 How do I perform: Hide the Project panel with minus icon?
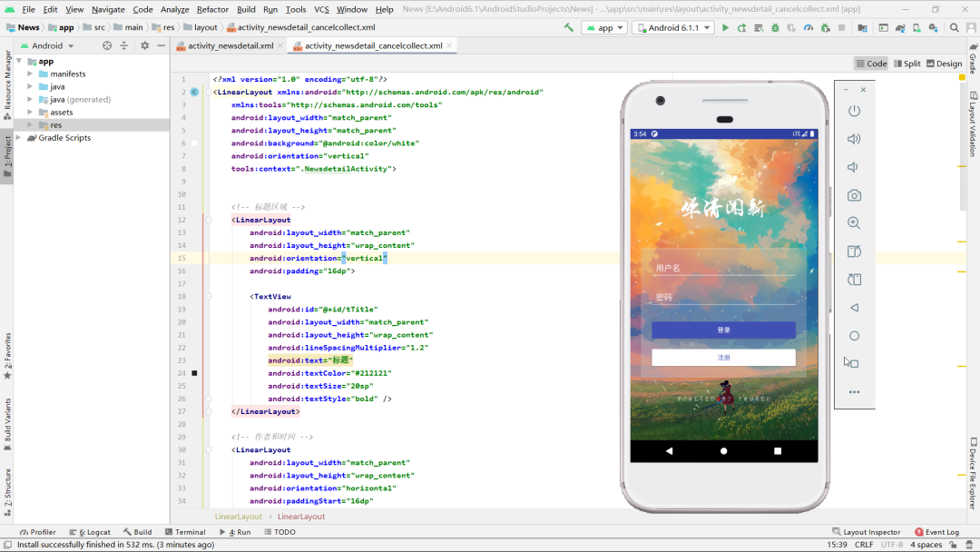[162, 45]
